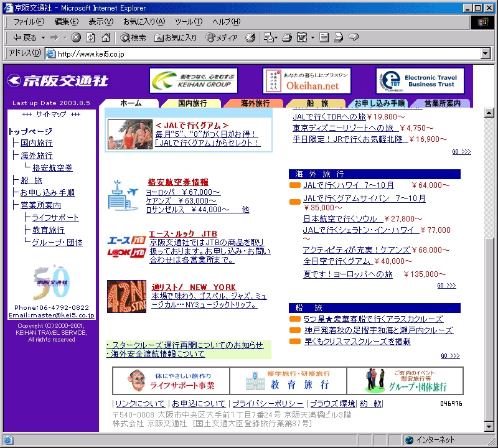Click the Forward arrow toolbar icon
The height and width of the screenshot is (448, 498).
(x=54, y=38)
